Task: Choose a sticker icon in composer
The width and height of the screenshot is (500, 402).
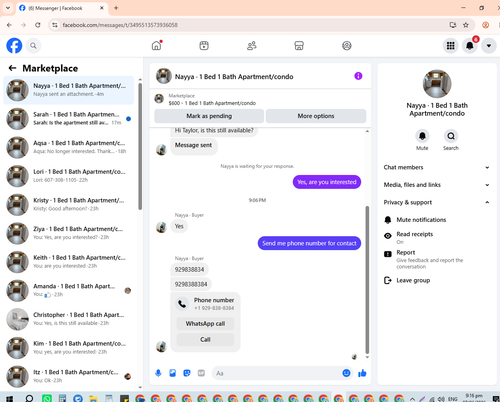Action: click(x=187, y=373)
